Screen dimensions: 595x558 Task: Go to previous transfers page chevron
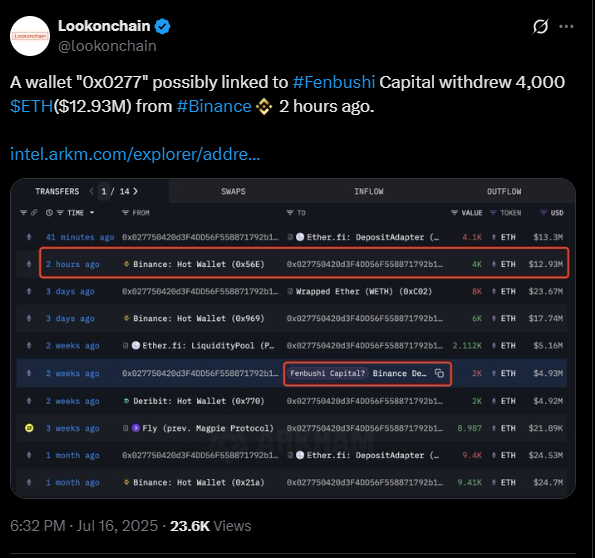[91, 191]
